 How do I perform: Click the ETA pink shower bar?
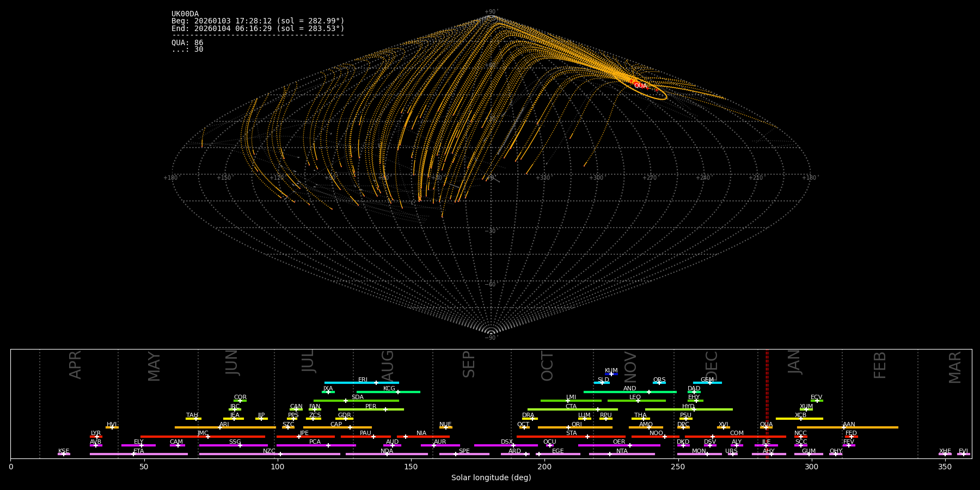pyautogui.click(x=139, y=454)
